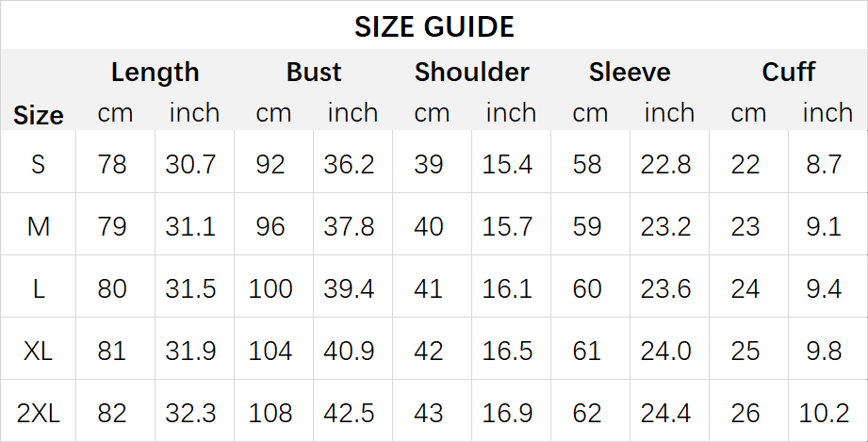Select the XL size row label

pos(39,351)
